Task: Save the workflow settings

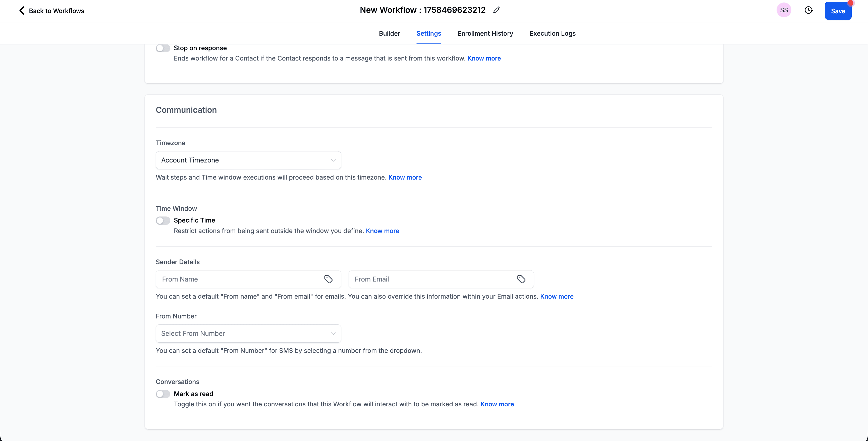Action: [838, 11]
